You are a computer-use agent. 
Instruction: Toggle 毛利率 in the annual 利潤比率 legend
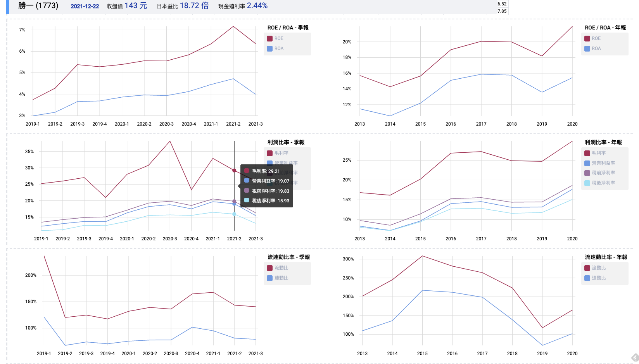coord(595,153)
